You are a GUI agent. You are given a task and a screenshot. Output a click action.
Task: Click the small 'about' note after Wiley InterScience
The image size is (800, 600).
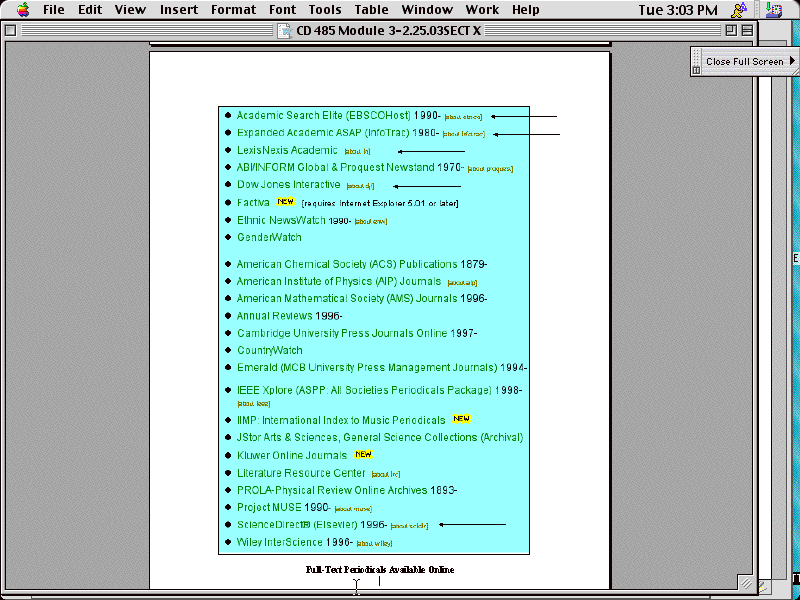[374, 543]
